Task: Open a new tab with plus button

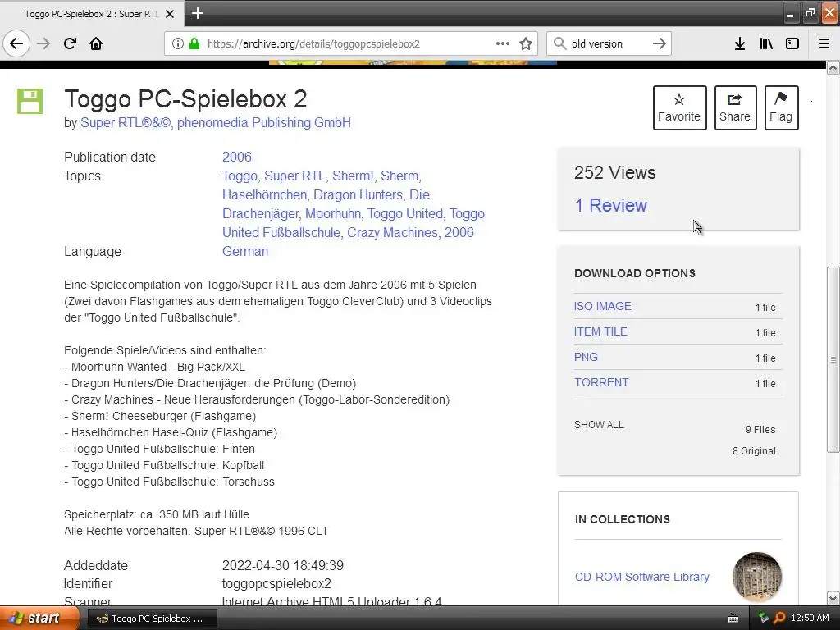Action: [x=198, y=13]
